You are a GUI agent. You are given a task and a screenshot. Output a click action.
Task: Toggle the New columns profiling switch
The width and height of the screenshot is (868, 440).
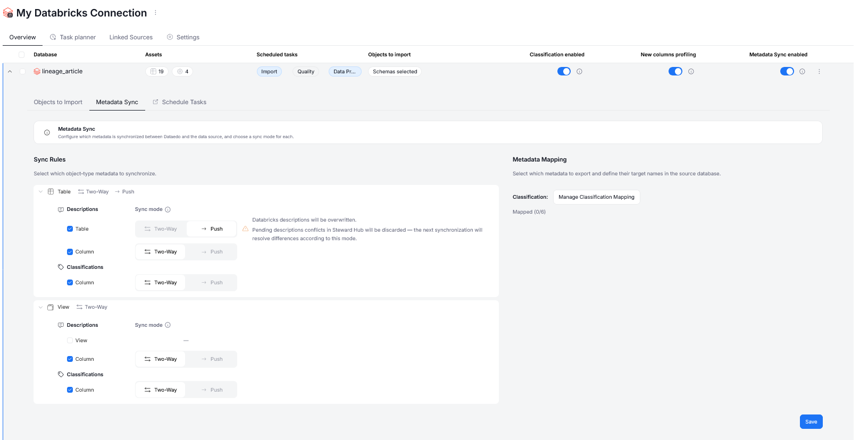[675, 71]
